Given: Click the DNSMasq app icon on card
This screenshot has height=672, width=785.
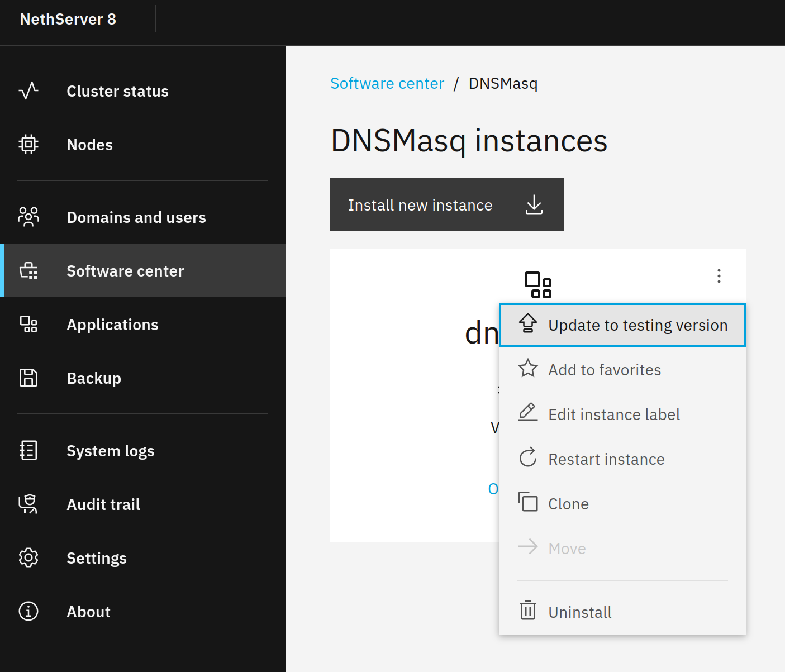Looking at the screenshot, I should [537, 285].
